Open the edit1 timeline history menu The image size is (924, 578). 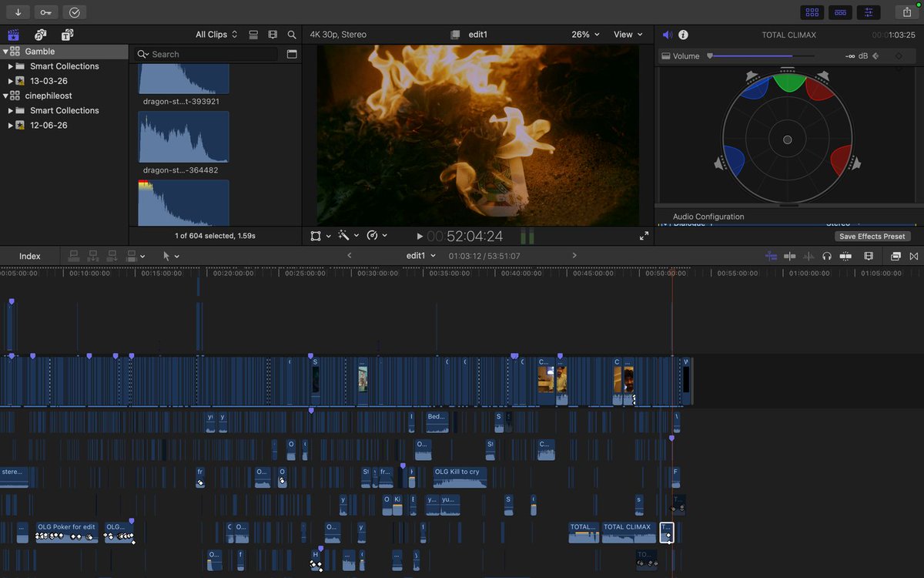[421, 256]
